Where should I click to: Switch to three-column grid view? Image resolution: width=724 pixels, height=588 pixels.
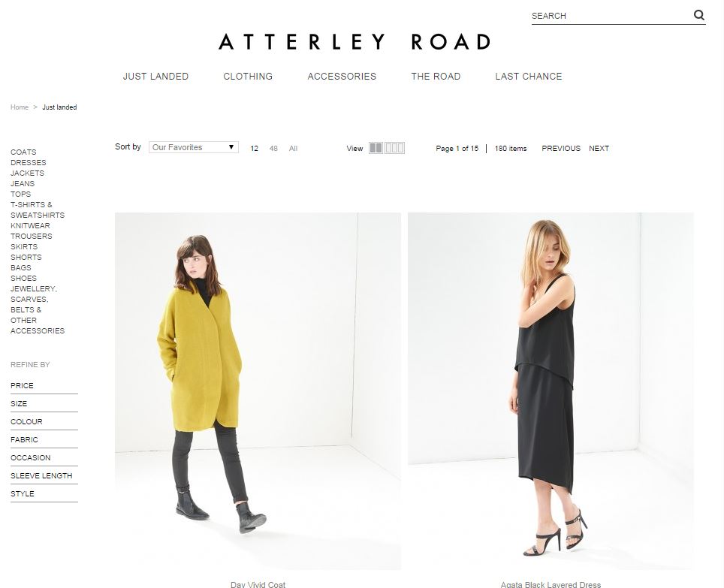[x=395, y=148]
